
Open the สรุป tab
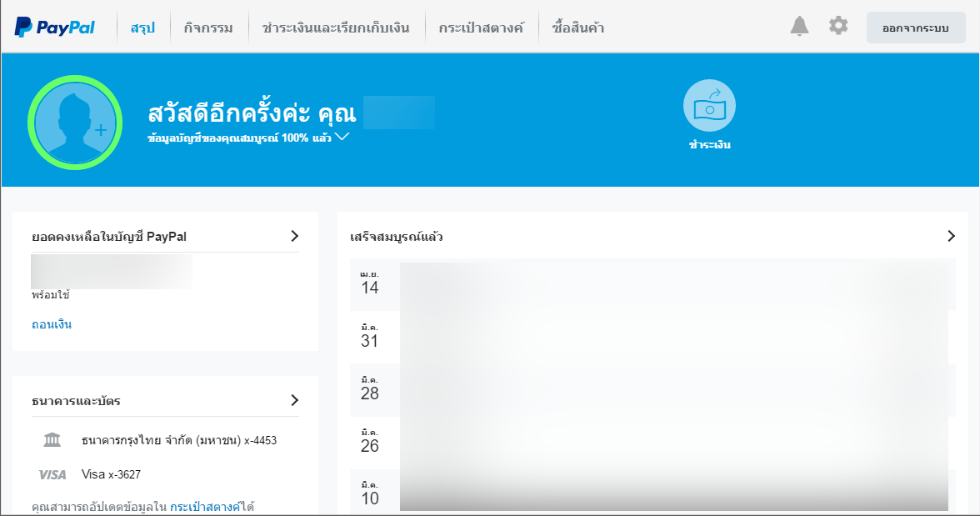click(x=142, y=28)
